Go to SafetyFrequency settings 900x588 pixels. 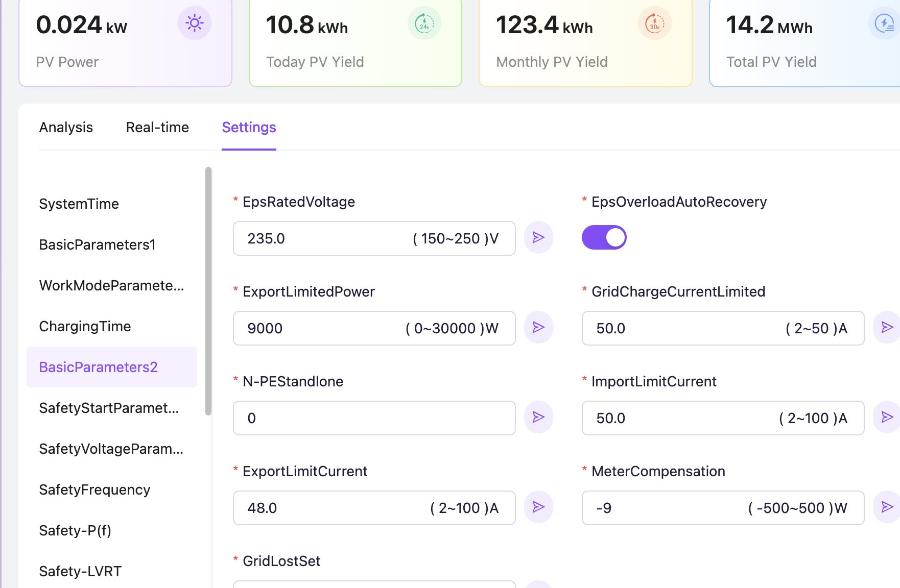(94, 490)
